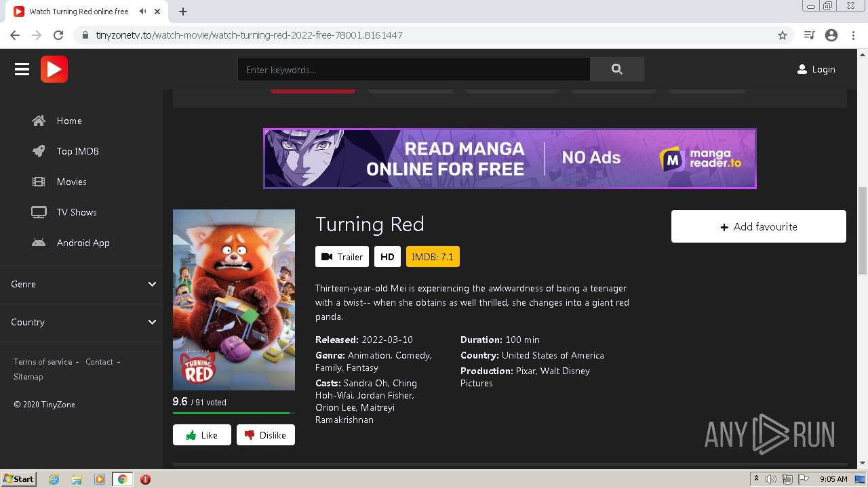
Task: Click the browser back arrow
Action: (x=15, y=35)
